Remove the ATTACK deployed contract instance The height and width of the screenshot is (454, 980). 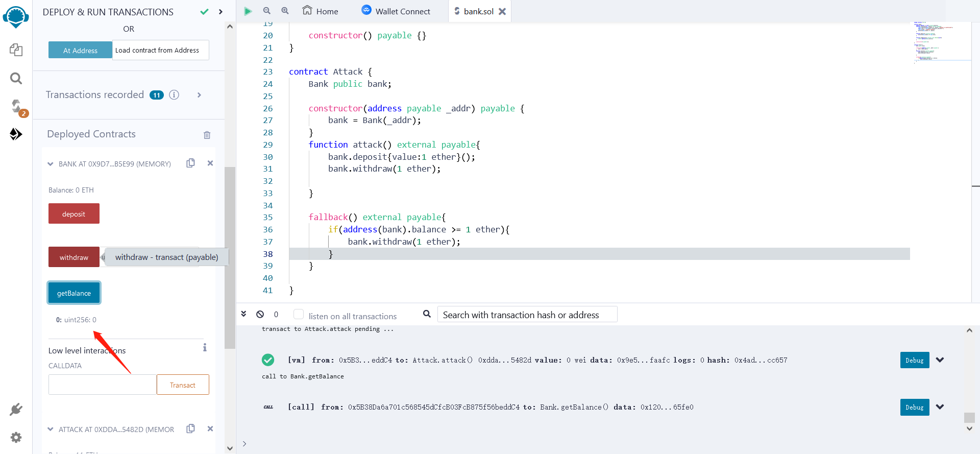point(210,429)
